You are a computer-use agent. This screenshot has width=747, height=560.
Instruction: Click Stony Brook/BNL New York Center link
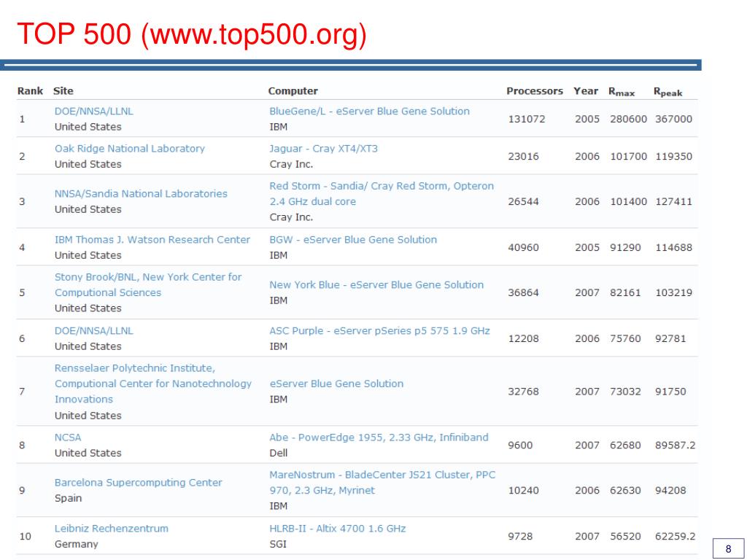click(148, 285)
